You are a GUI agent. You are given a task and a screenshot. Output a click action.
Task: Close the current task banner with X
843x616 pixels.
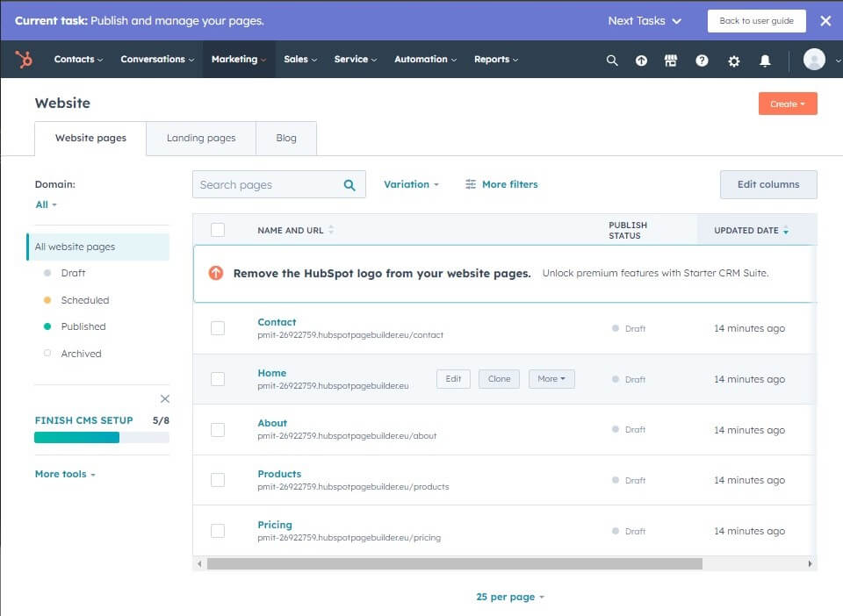825,21
